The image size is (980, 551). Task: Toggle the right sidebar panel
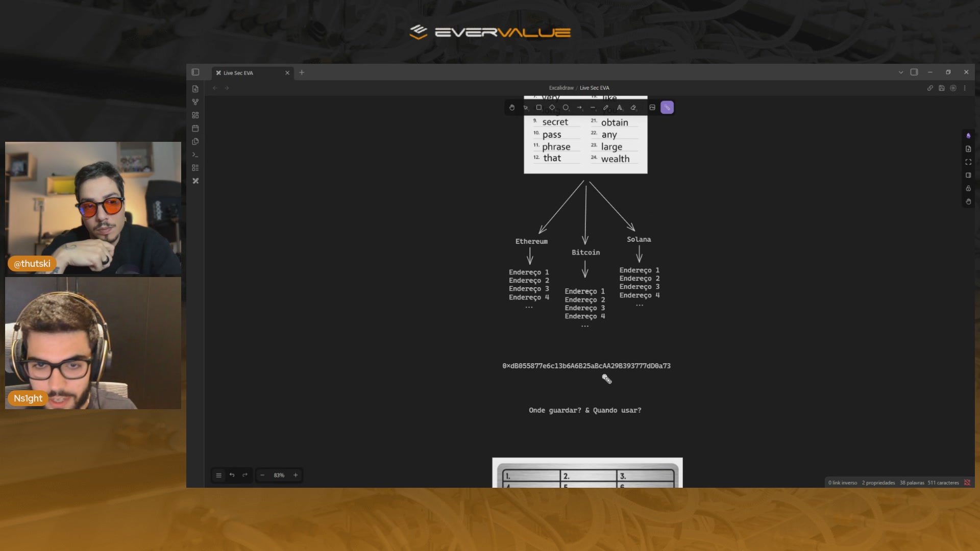[x=914, y=72]
